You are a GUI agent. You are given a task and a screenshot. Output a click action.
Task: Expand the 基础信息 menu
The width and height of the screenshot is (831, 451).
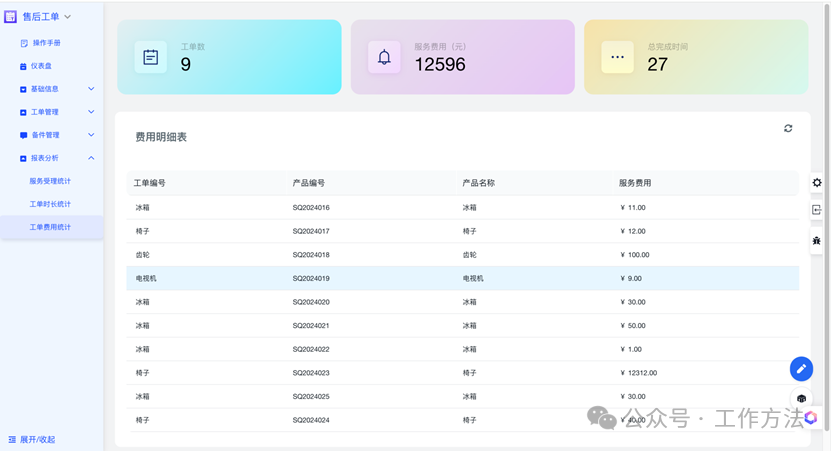pyautogui.click(x=91, y=89)
